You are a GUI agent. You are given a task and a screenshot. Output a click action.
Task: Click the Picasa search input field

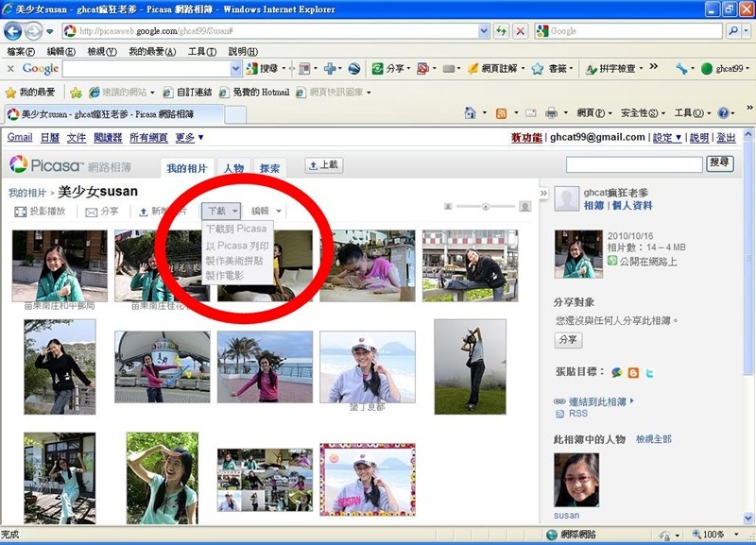[x=634, y=164]
